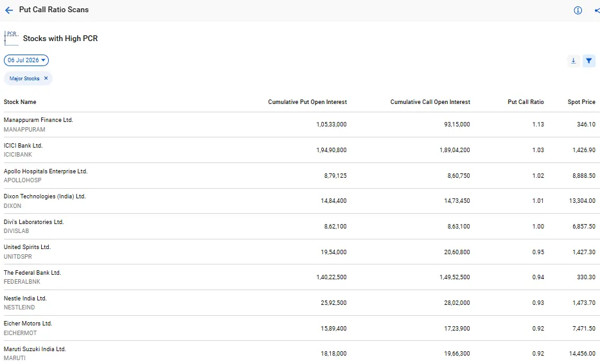Open the filter funnel icon

tap(589, 61)
